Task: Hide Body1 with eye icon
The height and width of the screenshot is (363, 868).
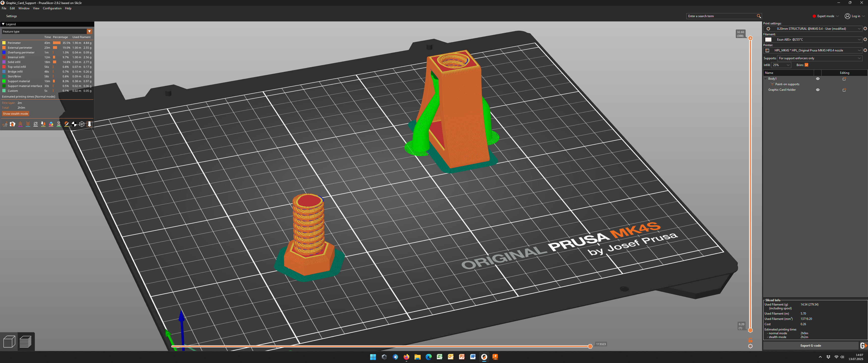Action: pyautogui.click(x=818, y=79)
